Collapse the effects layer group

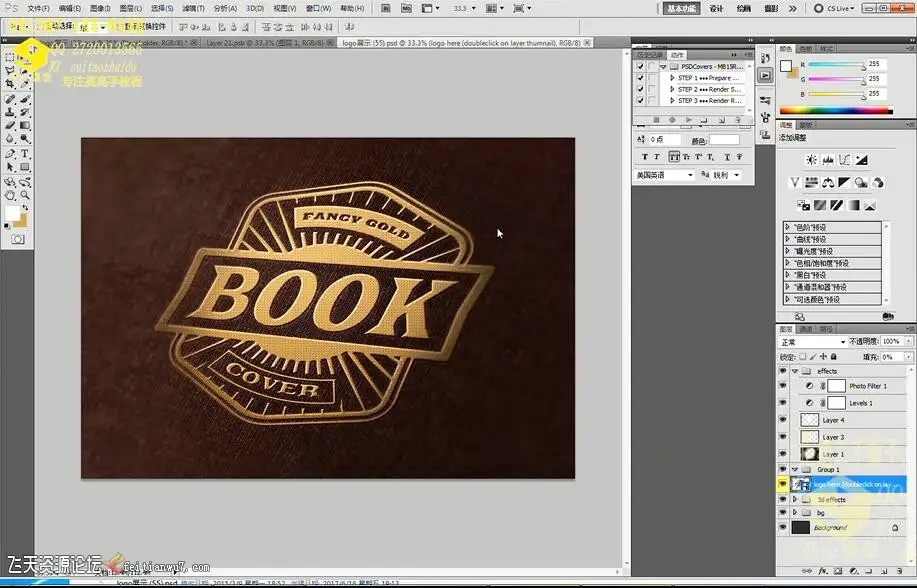[x=795, y=371]
